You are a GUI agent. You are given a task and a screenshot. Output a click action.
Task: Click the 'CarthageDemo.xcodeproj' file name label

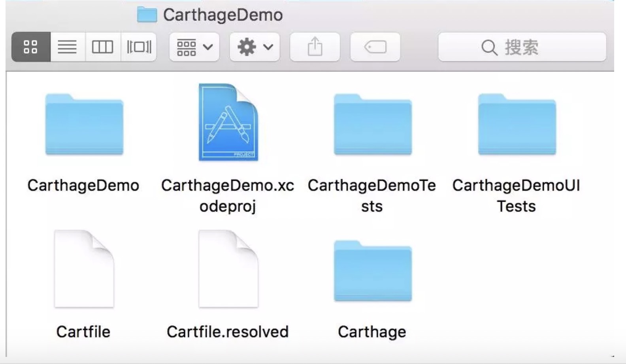point(228,196)
